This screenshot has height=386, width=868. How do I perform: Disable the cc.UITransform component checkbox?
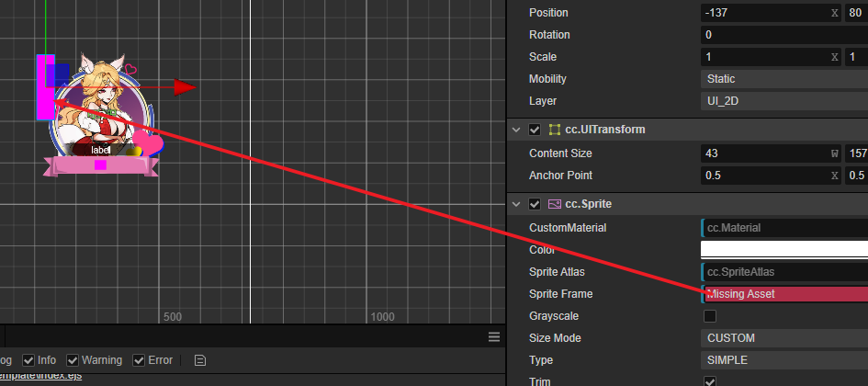click(535, 130)
